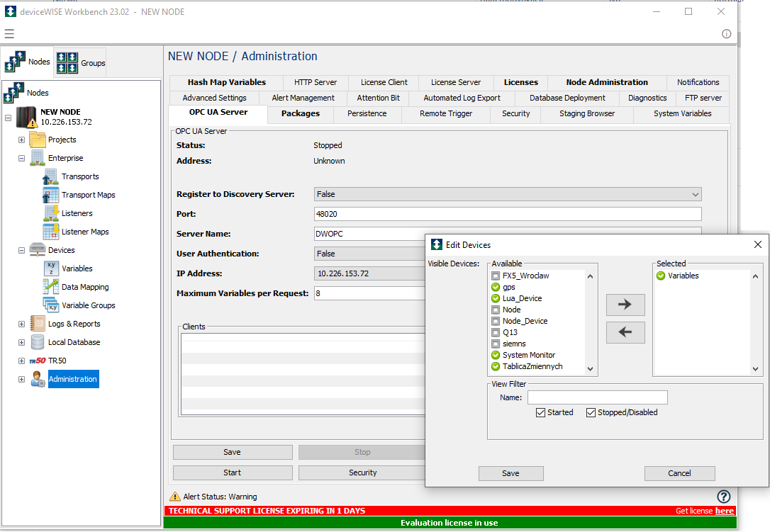Toggle the FX5_Wroclaw device checkbox
This screenshot has height=532, width=770.
pyautogui.click(x=496, y=276)
